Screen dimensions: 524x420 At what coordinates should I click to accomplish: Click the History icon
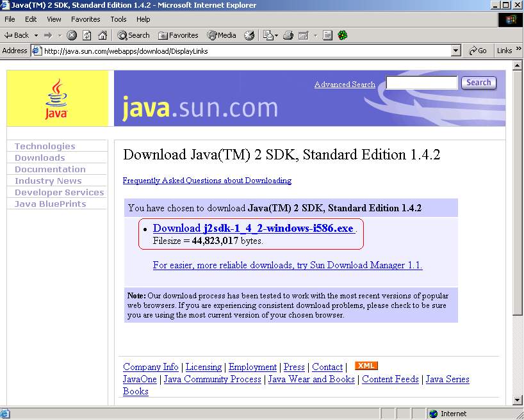pos(249,35)
